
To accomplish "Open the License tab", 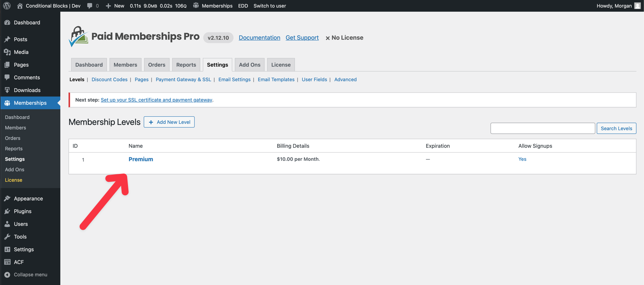I will (x=281, y=65).
